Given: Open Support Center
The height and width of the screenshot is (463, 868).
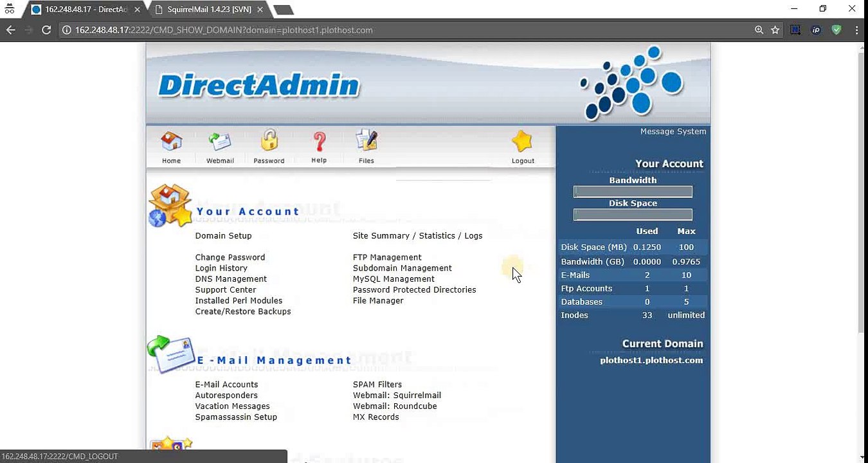Looking at the screenshot, I should click(x=226, y=290).
